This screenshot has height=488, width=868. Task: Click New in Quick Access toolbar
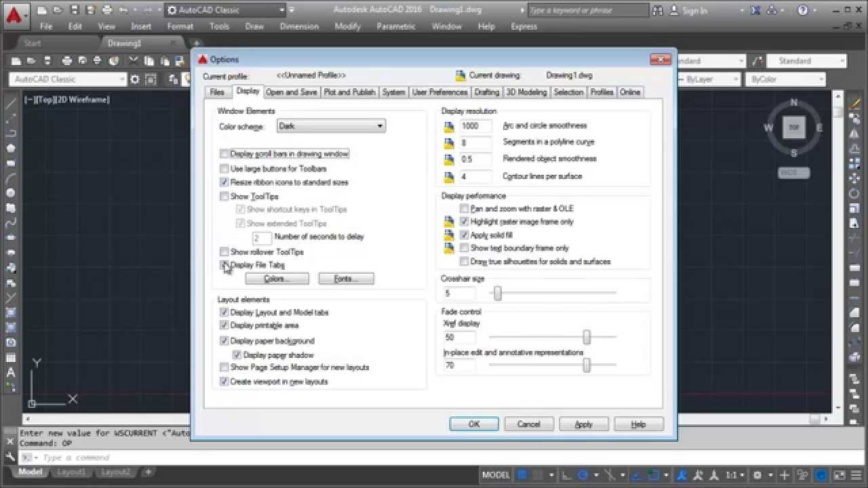pos(43,10)
